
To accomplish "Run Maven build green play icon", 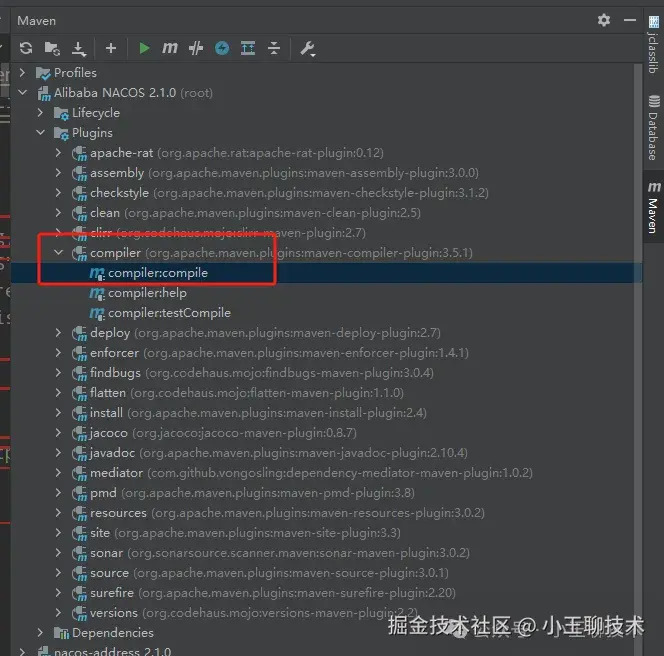I will (144, 48).
